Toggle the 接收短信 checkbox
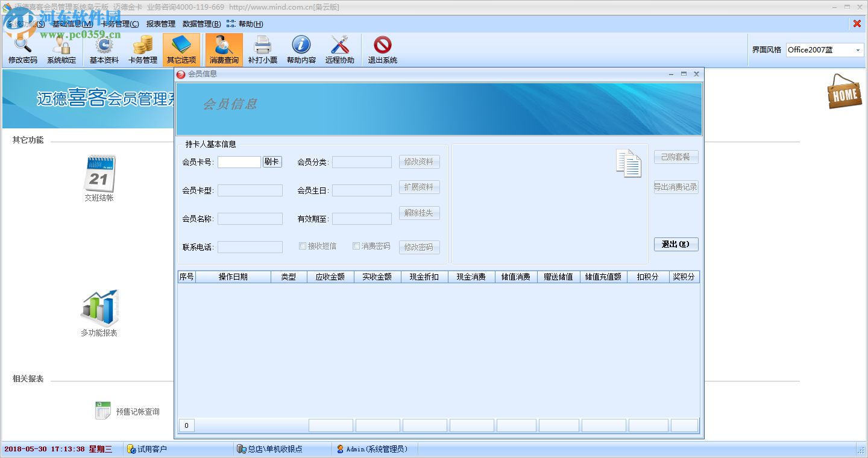Image resolution: width=868 pixels, height=458 pixels. point(303,246)
